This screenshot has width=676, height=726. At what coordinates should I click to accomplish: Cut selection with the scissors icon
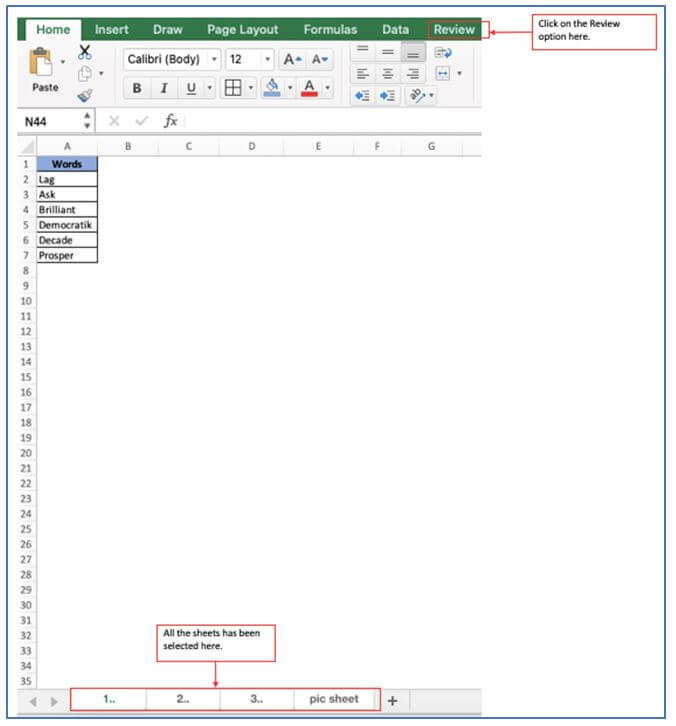pyautogui.click(x=84, y=52)
